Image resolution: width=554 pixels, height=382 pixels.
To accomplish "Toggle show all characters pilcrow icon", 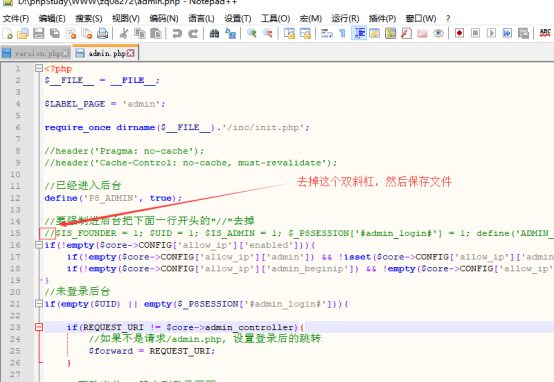I will pyautogui.click(x=342, y=34).
